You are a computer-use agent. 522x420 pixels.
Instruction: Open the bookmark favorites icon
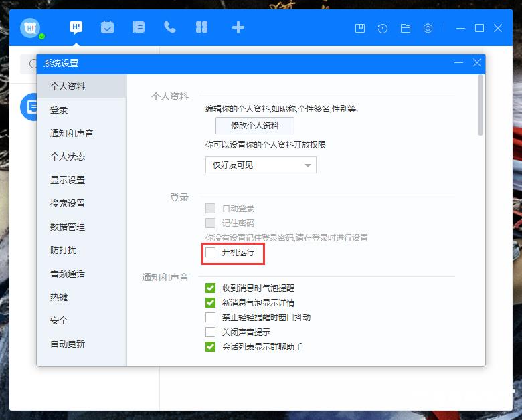360,28
